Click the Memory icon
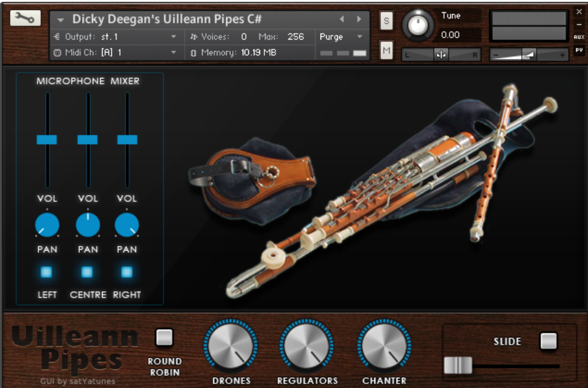The width and height of the screenshot is (588, 388). click(x=193, y=53)
